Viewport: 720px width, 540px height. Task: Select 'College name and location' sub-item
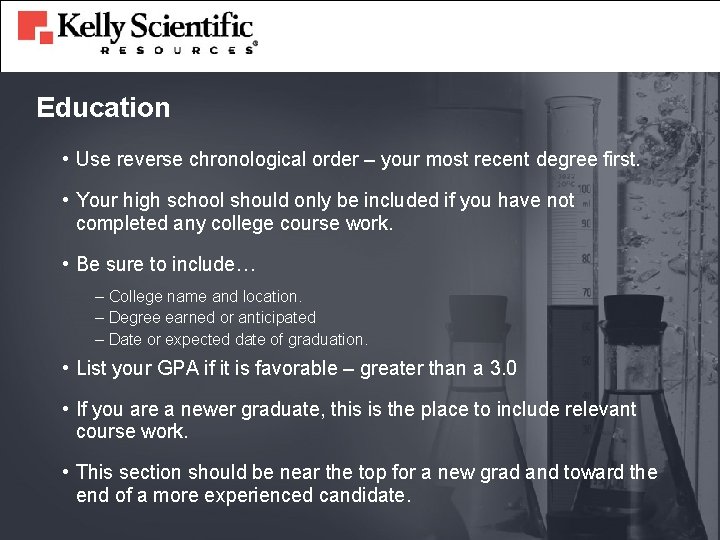pos(204,296)
